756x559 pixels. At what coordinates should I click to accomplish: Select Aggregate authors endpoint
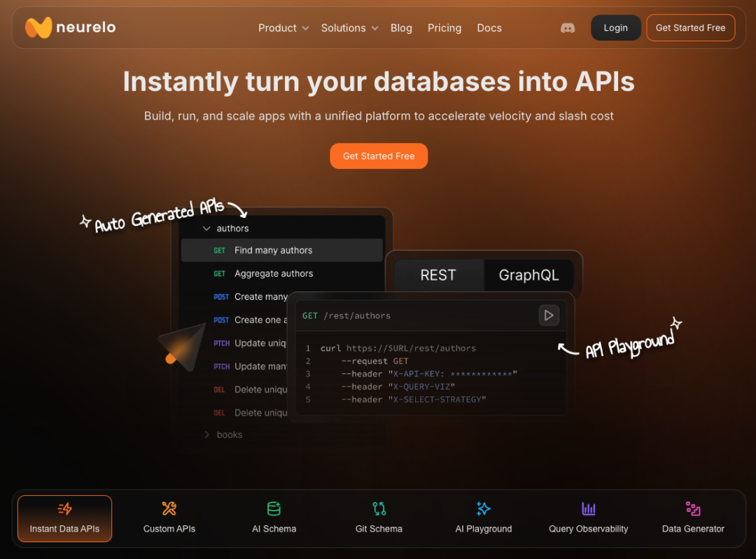click(x=263, y=273)
